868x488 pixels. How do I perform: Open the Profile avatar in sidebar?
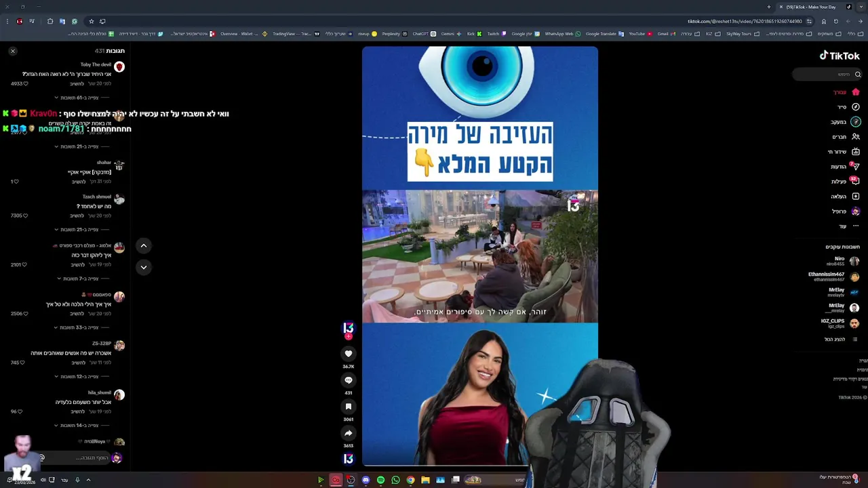856,211
